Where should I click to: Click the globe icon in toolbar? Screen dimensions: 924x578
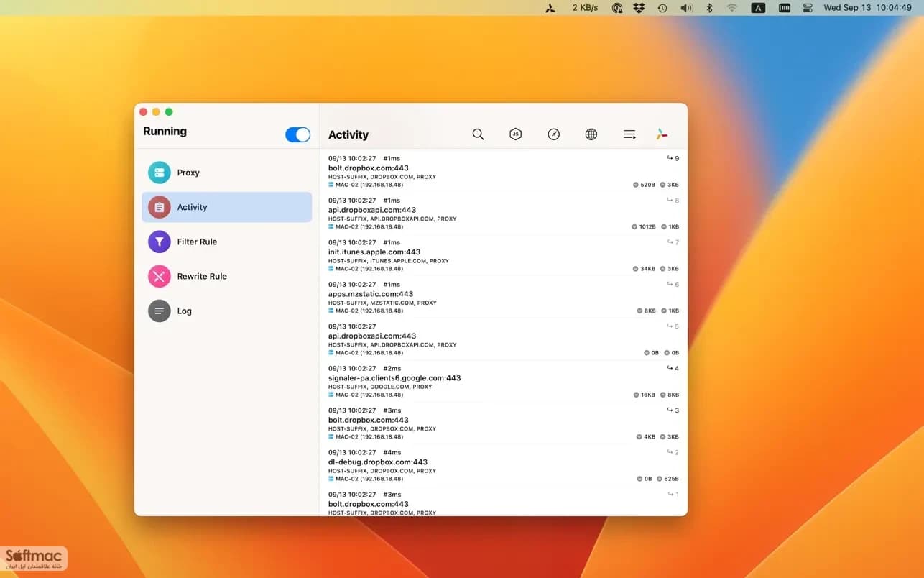[591, 134]
